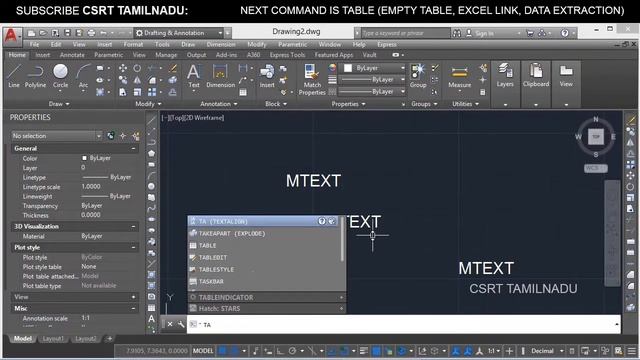Collapse the Plot style section
Image resolution: width=640 pixels, height=360 pixels.
click(x=133, y=247)
